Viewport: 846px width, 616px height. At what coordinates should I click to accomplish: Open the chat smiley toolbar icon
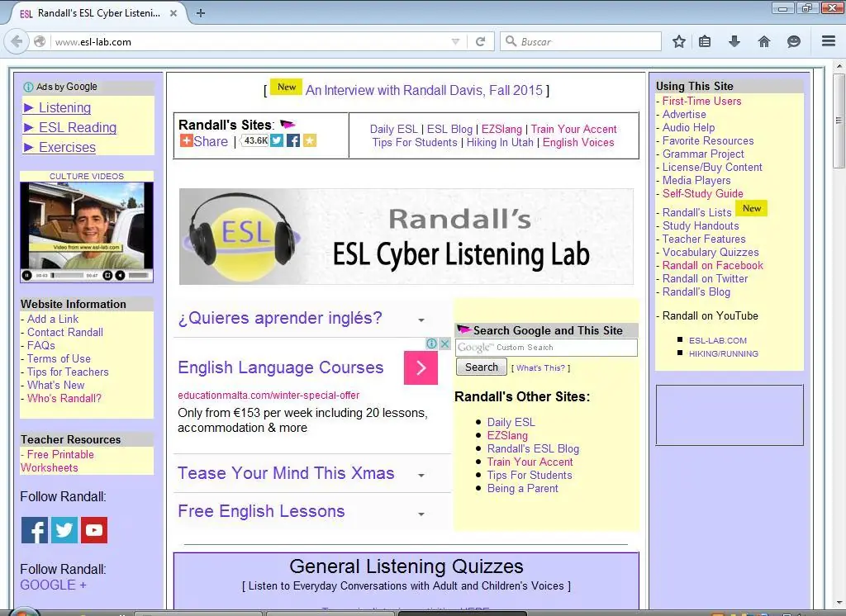point(794,41)
